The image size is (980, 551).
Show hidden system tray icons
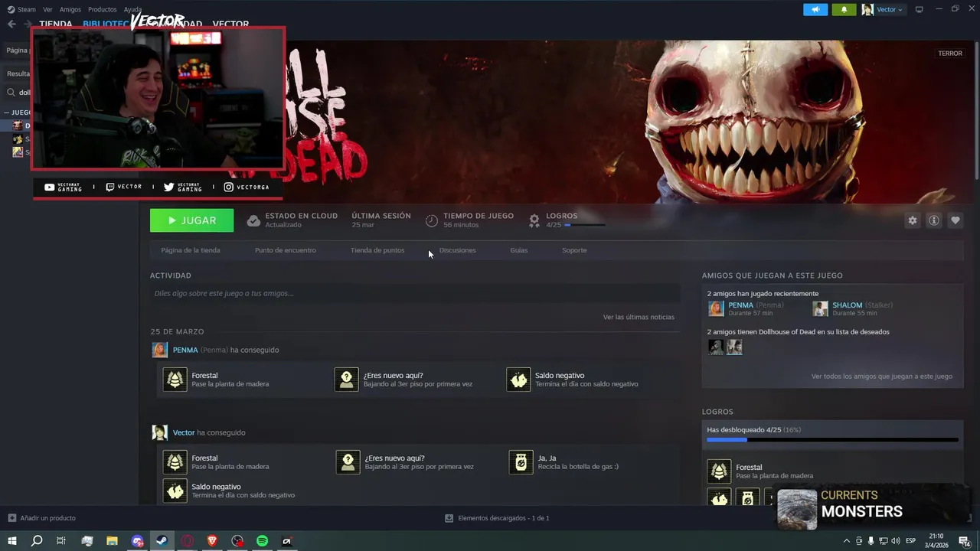point(846,541)
